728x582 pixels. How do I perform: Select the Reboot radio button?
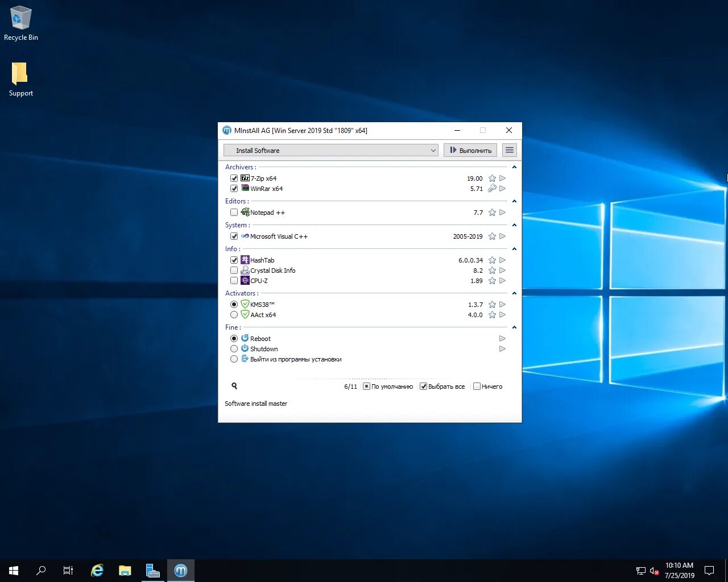point(234,339)
